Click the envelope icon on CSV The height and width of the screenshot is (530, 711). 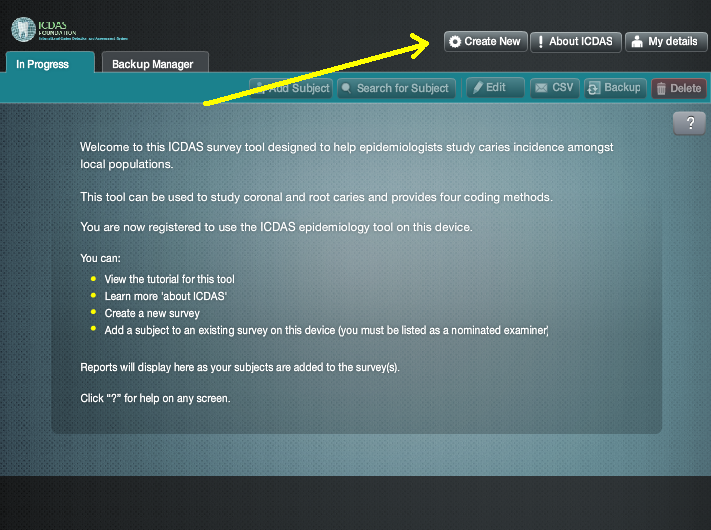(x=541, y=88)
